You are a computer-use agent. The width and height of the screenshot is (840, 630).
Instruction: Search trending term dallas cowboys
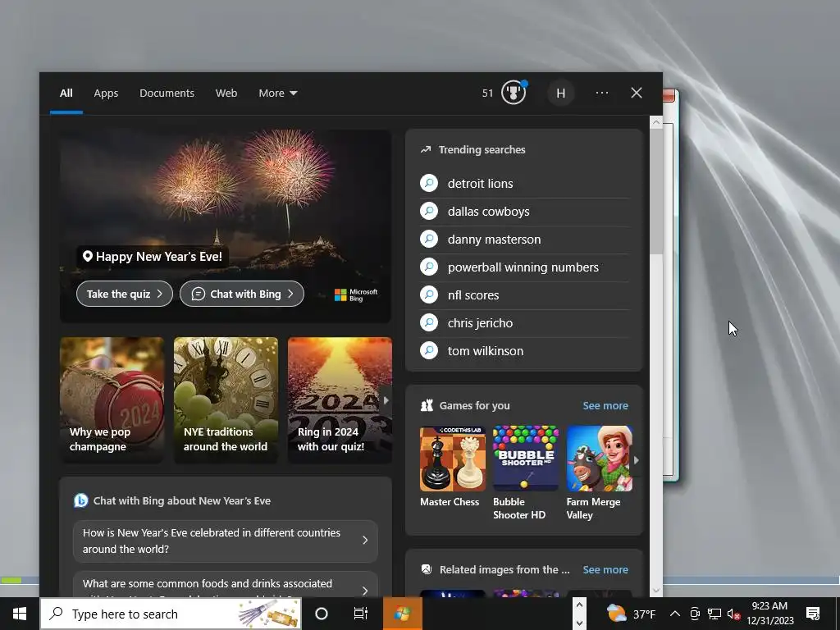(x=489, y=211)
